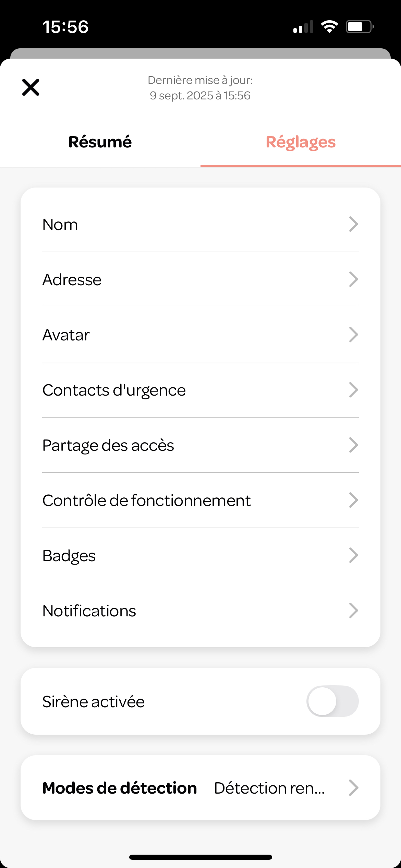This screenshot has width=401, height=868.
Task: Open the Détection ren... value selector
Action: (269, 788)
